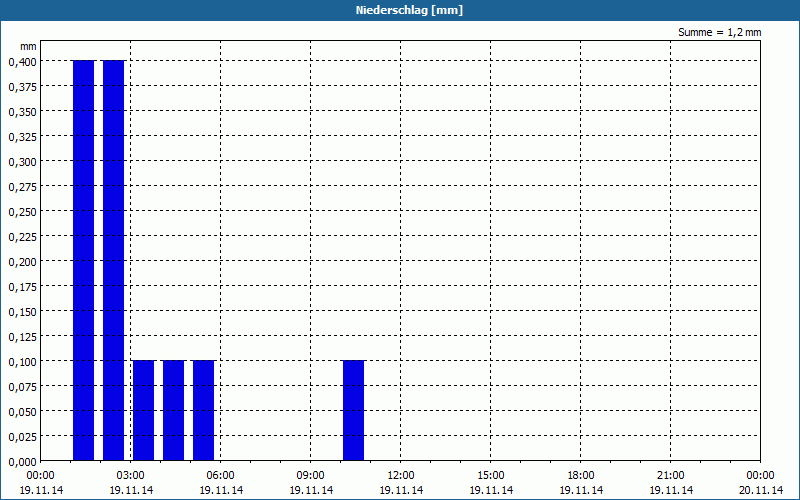Select the y-axis value 0,150
Screen dimensions: 800x500
click(x=23, y=312)
